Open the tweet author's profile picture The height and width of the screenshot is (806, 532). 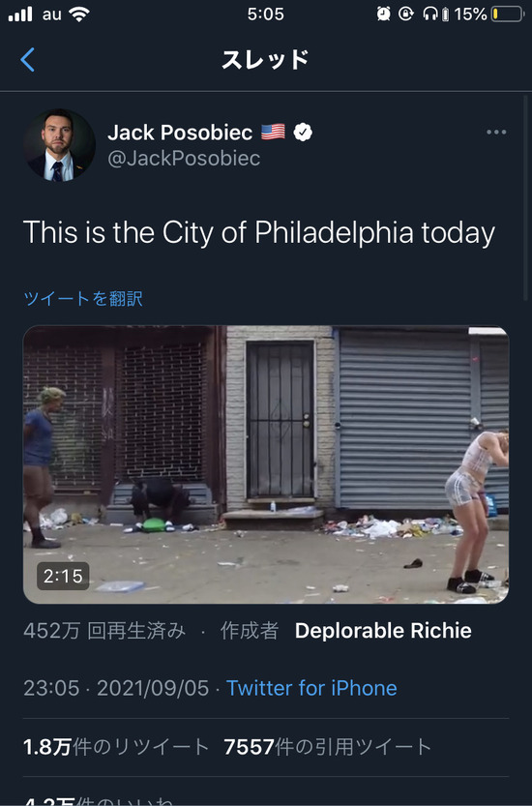59,145
